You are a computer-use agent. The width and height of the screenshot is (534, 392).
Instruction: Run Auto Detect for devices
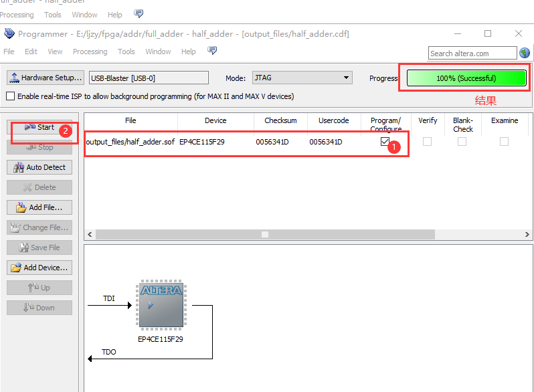pos(39,167)
